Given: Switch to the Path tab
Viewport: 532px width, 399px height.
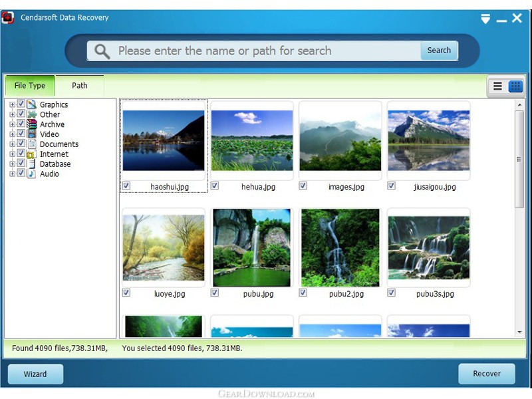Looking at the screenshot, I should pos(80,86).
